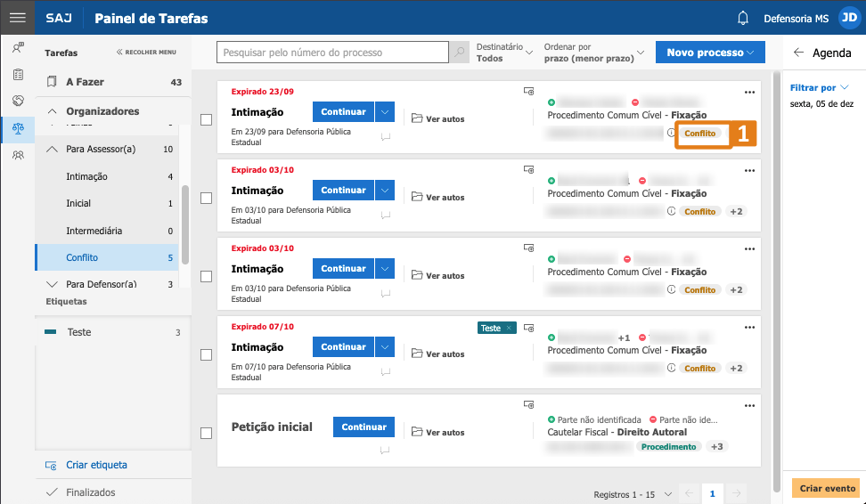Viewport: 866px width, 504px height.
Task: Check the first Intimação task checkbox
Action: pos(207,119)
